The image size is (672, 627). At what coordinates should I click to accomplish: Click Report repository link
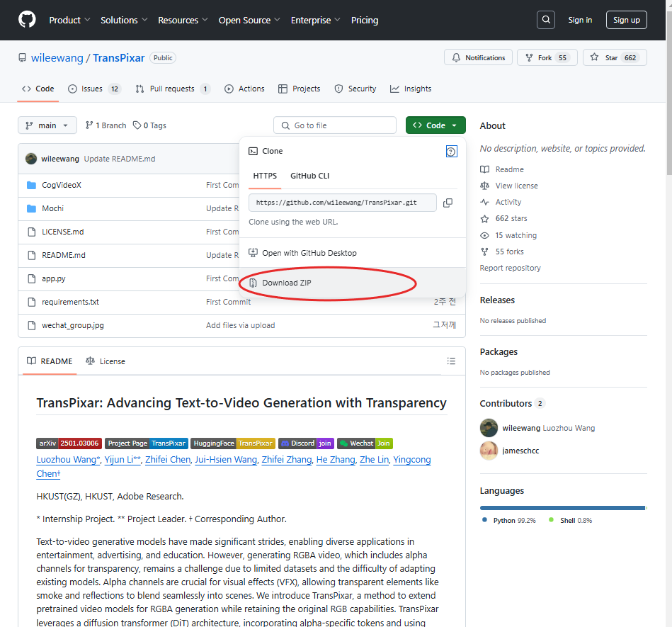(510, 268)
